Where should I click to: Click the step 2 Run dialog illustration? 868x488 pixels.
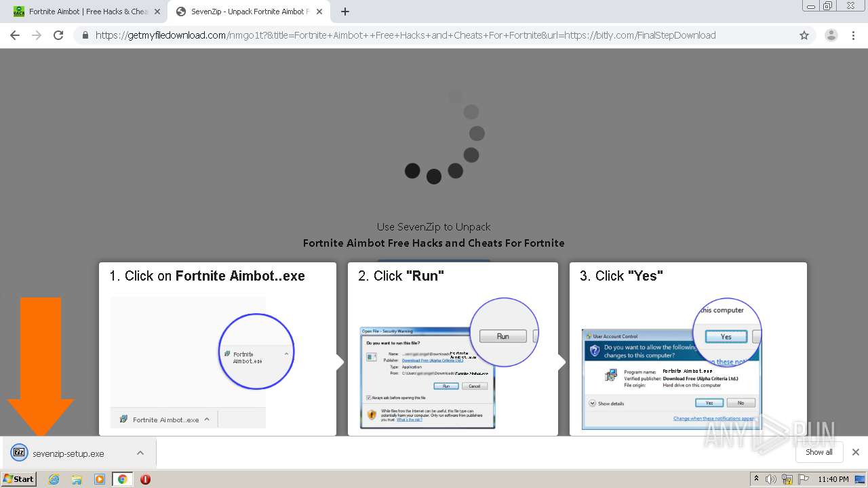pyautogui.click(x=449, y=363)
